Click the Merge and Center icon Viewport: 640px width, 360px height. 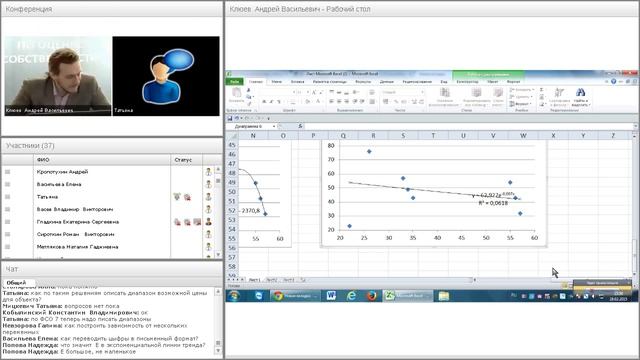tap(372, 101)
